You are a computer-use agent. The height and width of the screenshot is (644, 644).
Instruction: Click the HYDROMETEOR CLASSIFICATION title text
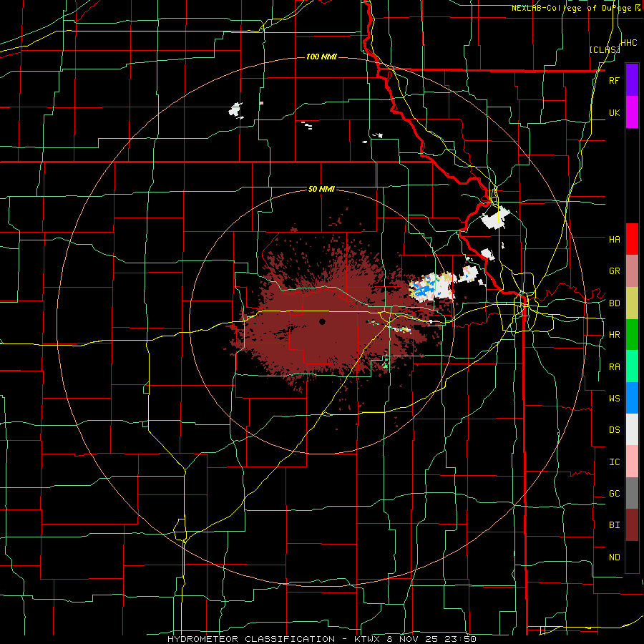click(251, 639)
